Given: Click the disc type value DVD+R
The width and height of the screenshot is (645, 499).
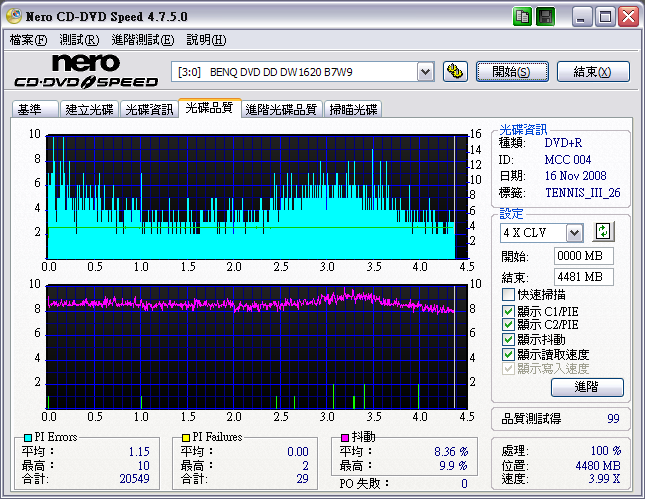Looking at the screenshot, I should click(563, 143).
